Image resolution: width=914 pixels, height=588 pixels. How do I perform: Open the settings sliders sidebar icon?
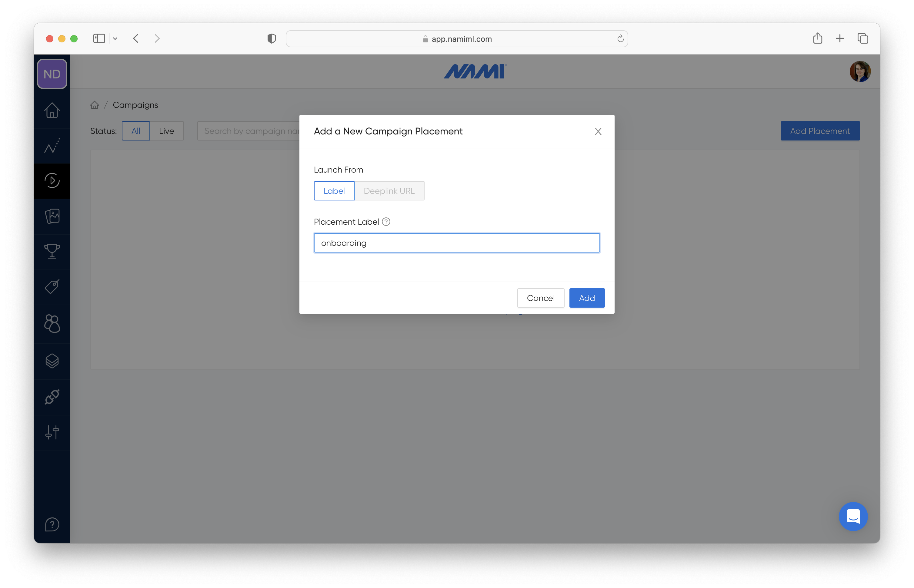[x=52, y=432]
